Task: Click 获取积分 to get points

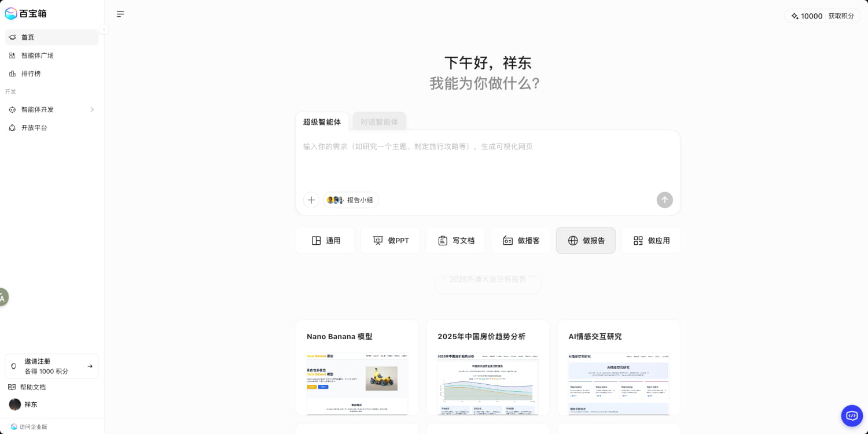Action: pos(841,16)
